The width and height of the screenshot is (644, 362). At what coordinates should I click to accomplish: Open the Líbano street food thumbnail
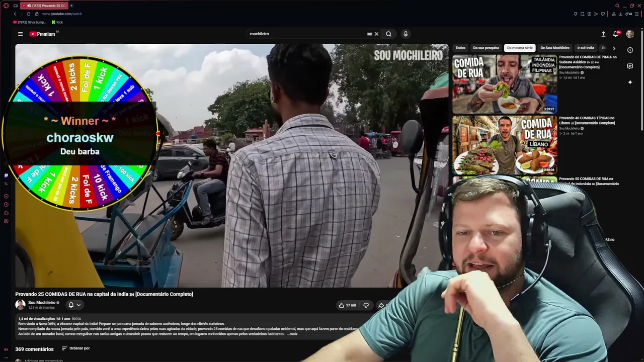click(505, 145)
